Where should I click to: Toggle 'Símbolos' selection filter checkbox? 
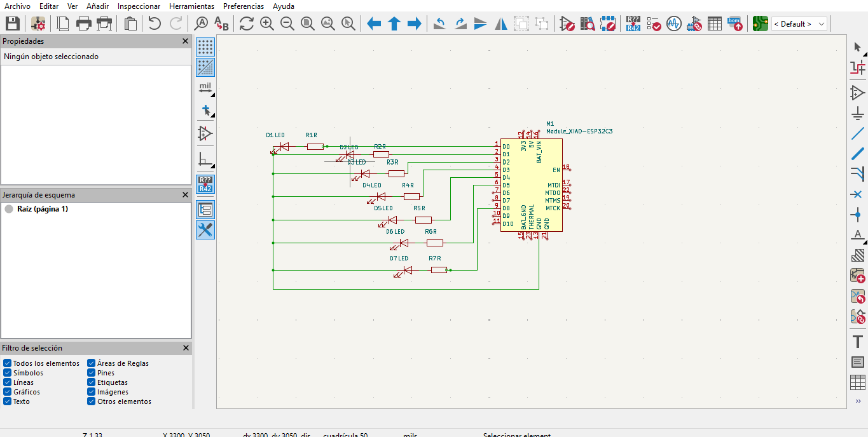pos(7,373)
